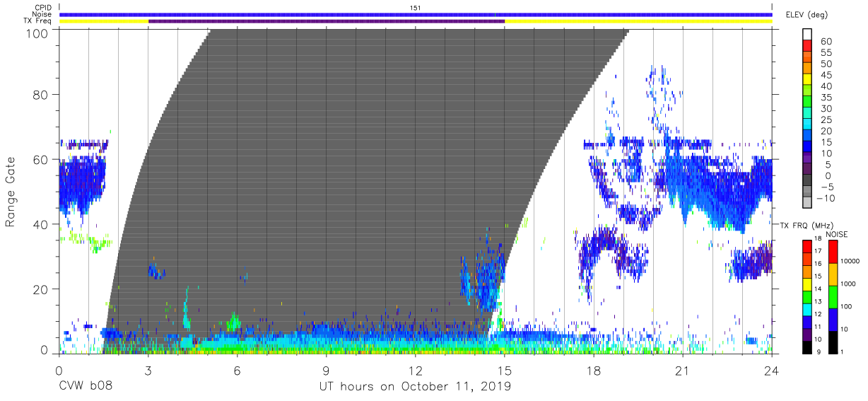Click the x-axis tick label '9'
868x401 pixels.
(326, 370)
